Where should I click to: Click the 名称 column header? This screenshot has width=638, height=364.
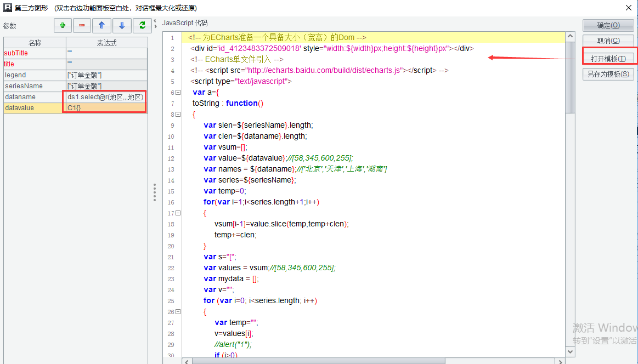pos(35,43)
